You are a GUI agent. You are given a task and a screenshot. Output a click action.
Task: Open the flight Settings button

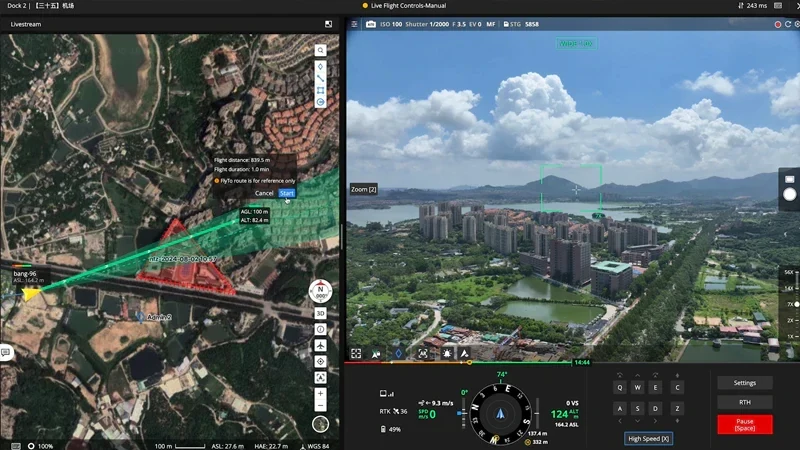(745, 383)
